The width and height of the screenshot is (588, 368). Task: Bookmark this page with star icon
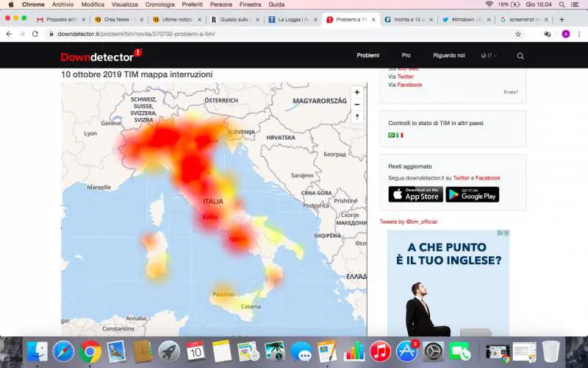coord(518,34)
